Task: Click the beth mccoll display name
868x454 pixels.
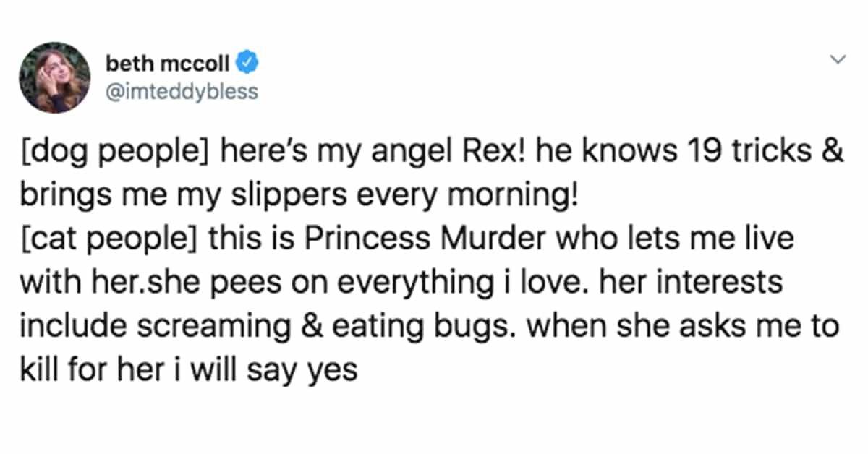Action: tap(168, 64)
